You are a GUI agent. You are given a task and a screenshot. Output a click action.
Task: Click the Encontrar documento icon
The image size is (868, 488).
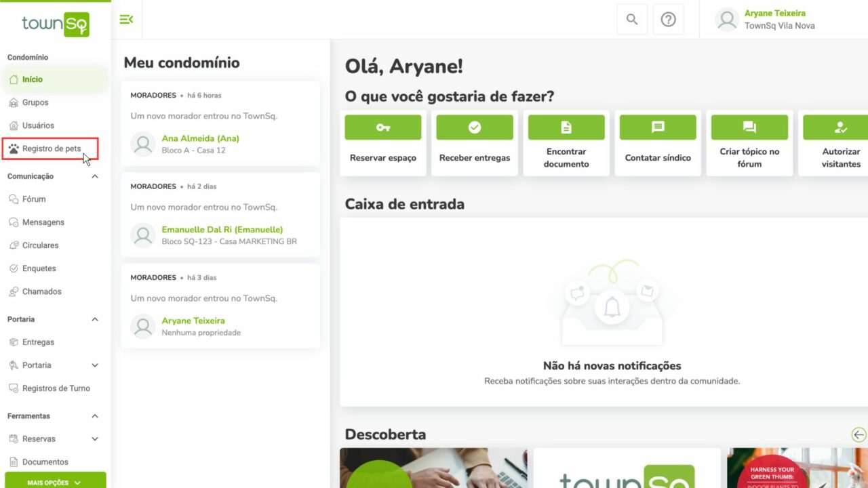click(x=566, y=127)
